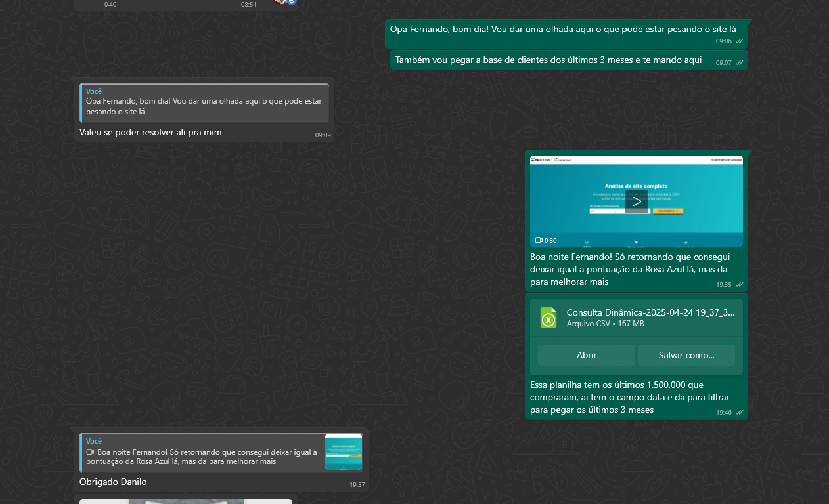Click the Salvar como... button
The height and width of the screenshot is (504, 829).
pyautogui.click(x=686, y=355)
